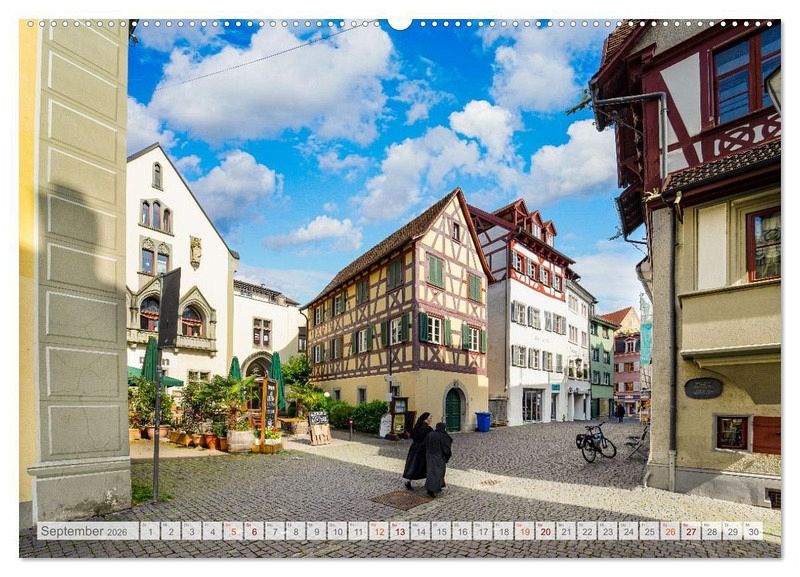Click the chalkboard sign near the plants
800x577 pixels.
tap(270, 403)
